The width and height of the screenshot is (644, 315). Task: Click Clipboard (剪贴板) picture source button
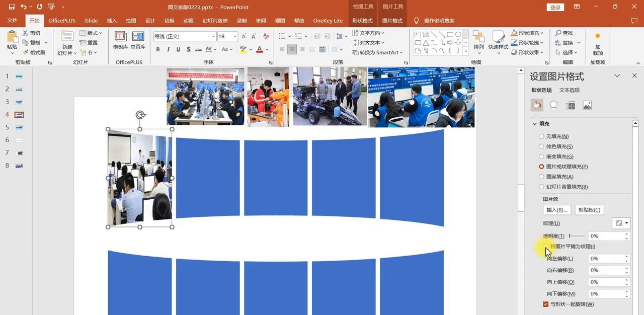(589, 210)
